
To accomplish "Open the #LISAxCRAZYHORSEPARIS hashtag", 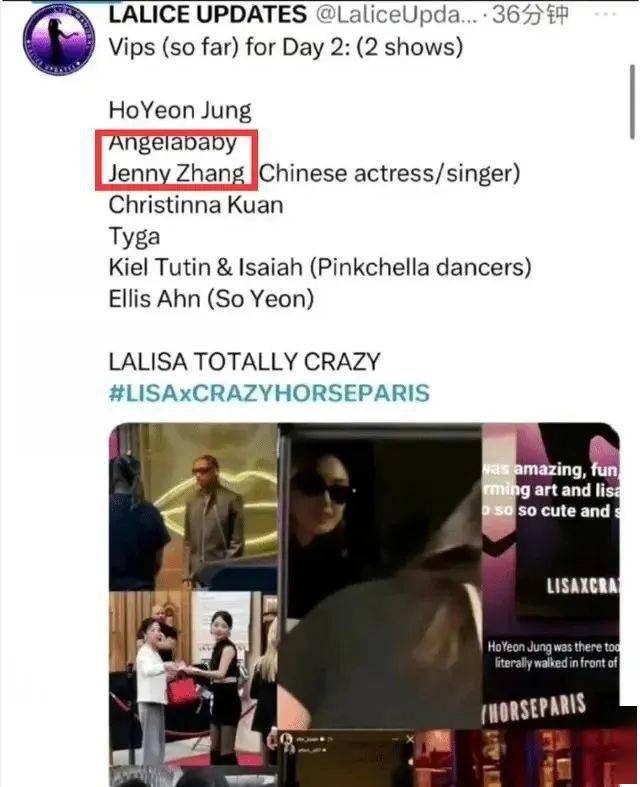I will [269, 393].
